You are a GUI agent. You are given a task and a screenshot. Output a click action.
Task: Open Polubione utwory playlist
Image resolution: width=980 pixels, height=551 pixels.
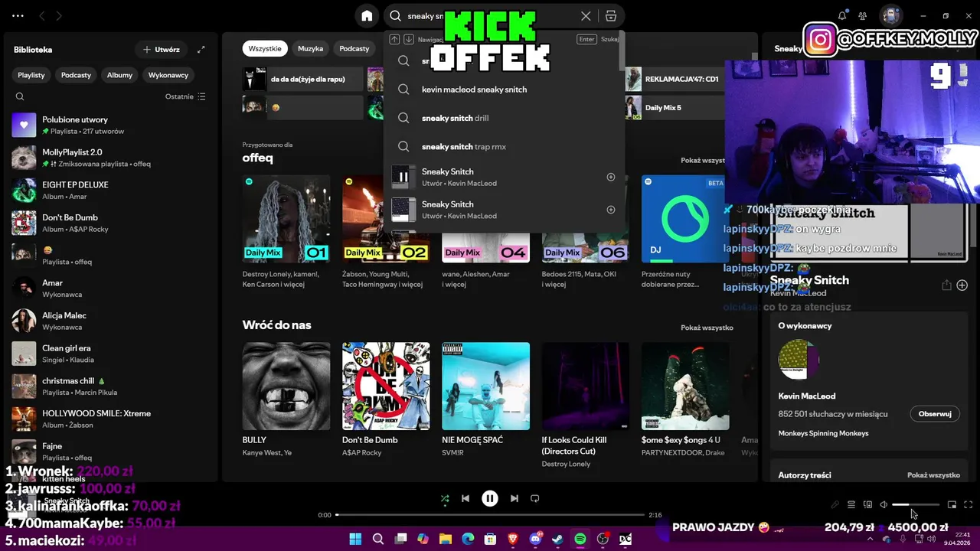click(x=111, y=125)
